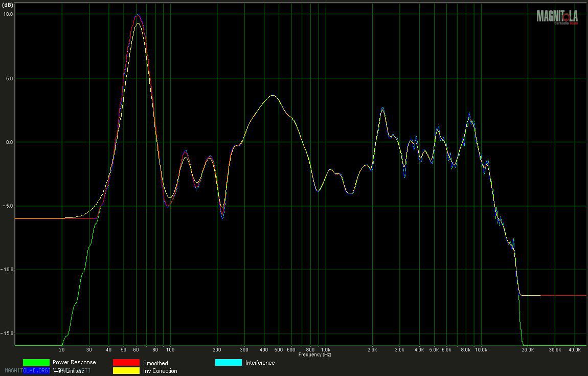
Task: Click the 200 Hz frequency tick label
Action: coord(217,350)
